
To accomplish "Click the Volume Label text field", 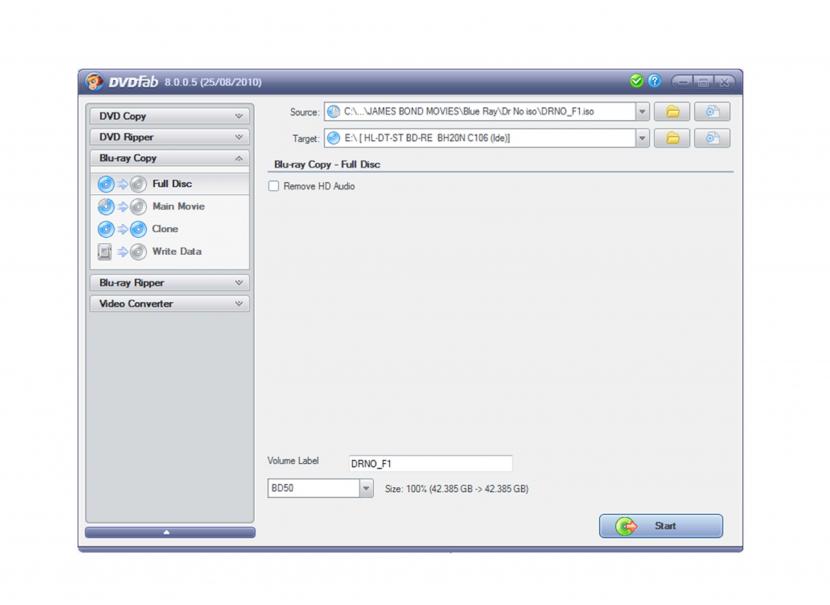I will point(430,464).
